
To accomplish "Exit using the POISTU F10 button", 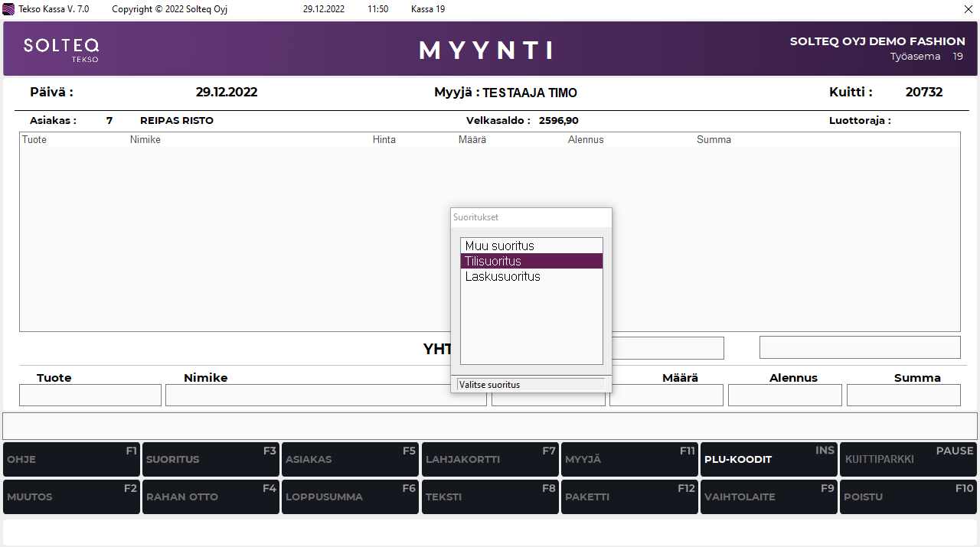I will 908,497.
